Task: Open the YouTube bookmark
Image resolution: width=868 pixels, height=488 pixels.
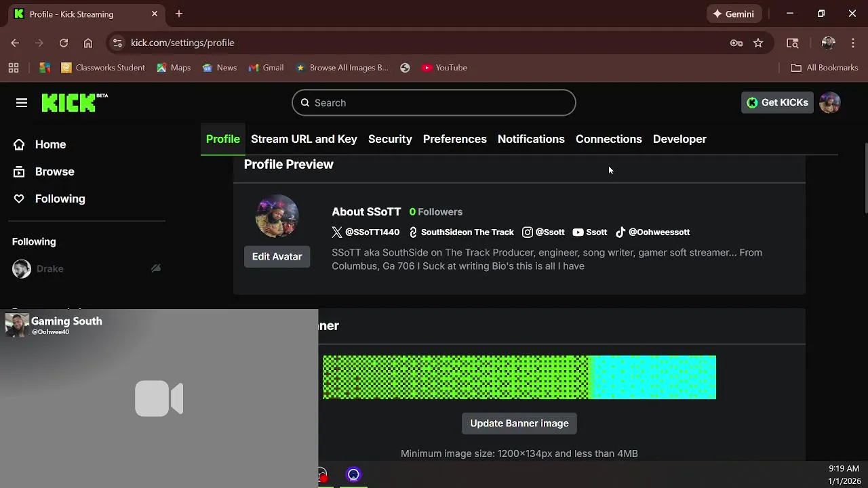Action: tap(445, 68)
